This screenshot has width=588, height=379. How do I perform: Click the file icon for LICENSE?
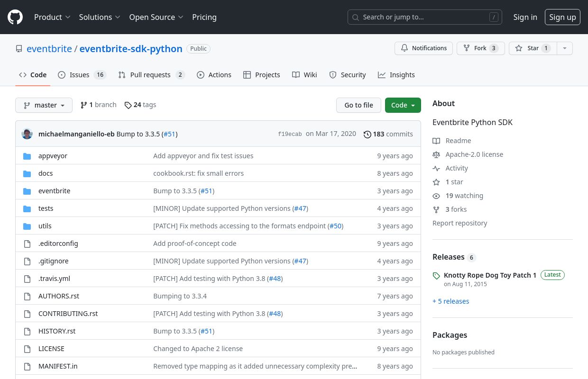[27, 349]
